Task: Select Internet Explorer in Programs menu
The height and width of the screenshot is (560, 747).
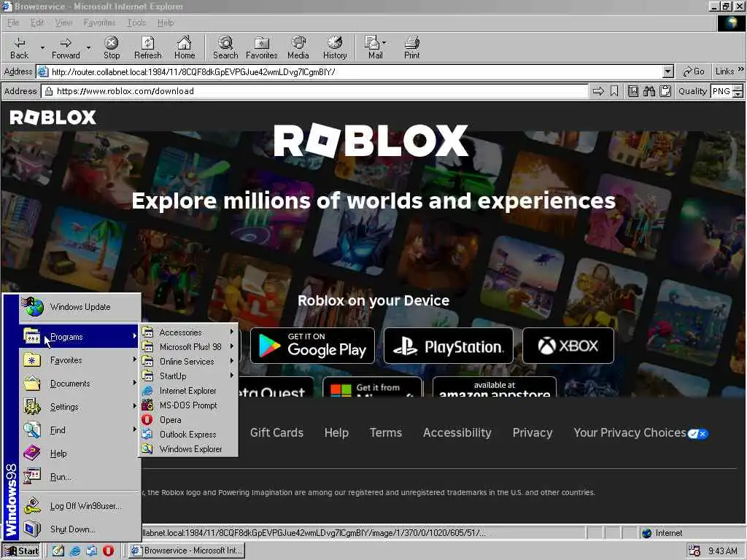Action: tap(189, 391)
